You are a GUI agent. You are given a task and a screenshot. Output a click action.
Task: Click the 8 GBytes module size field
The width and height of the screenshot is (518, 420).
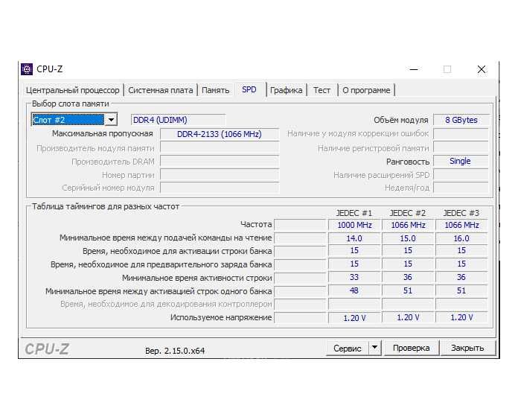[x=461, y=120]
